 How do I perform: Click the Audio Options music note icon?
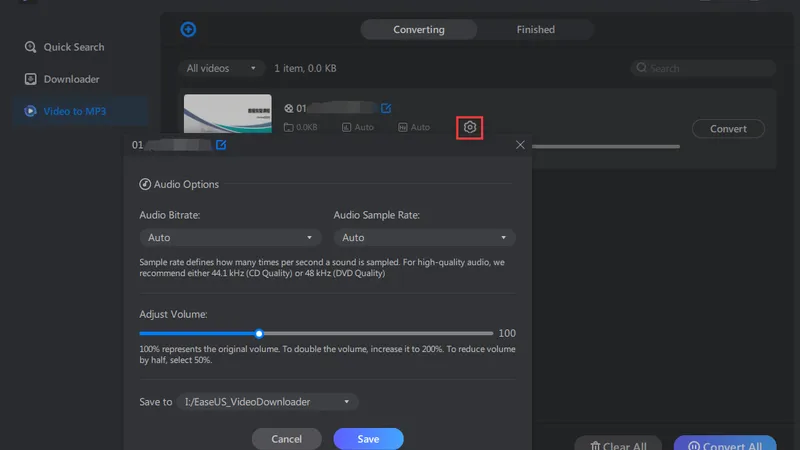(x=145, y=184)
